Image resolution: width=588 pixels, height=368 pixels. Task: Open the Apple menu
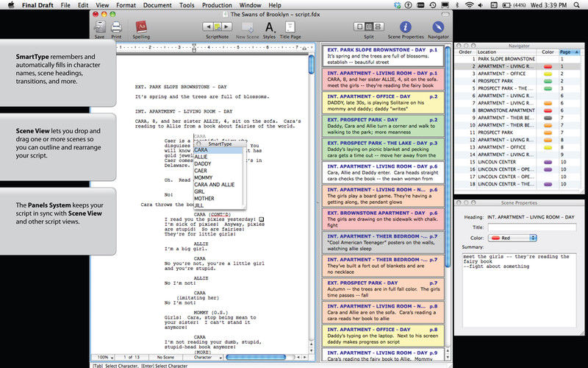(11, 5)
